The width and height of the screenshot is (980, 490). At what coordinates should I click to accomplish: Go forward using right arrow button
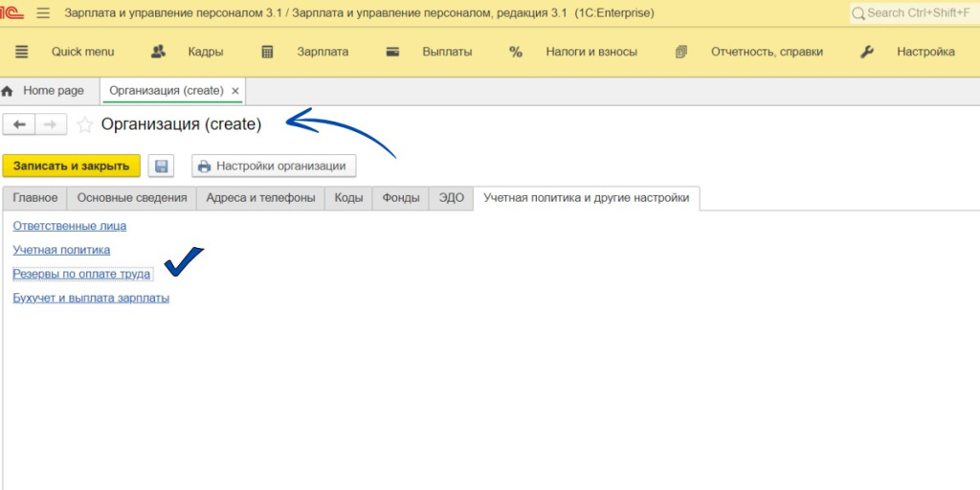[x=51, y=124]
